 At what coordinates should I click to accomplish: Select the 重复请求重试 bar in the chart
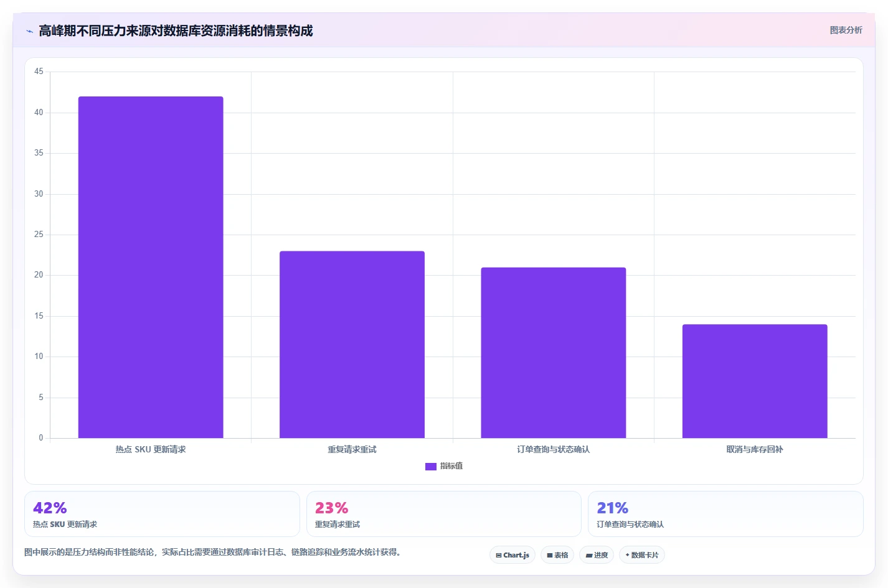(352, 344)
